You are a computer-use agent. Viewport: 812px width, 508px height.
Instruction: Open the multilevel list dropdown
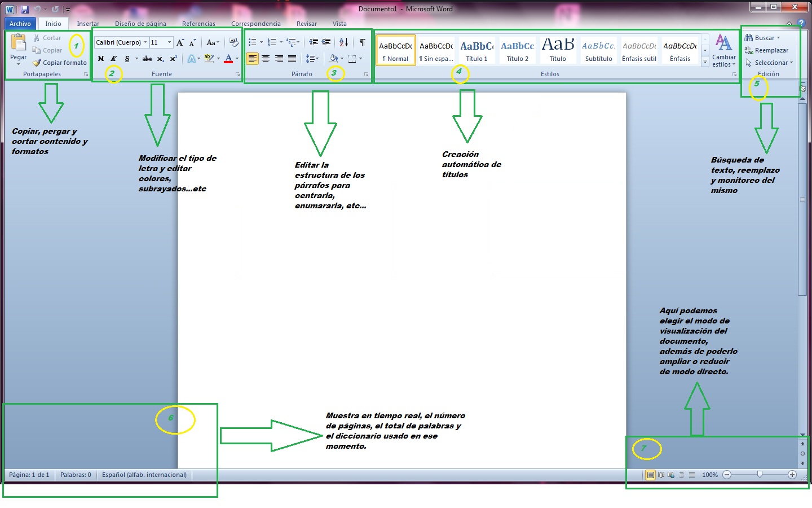pos(298,42)
